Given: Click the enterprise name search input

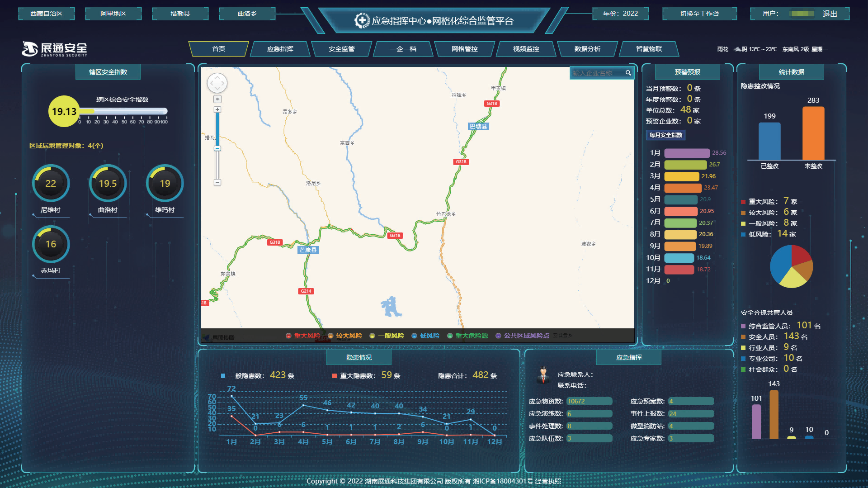Looking at the screenshot, I should pyautogui.click(x=598, y=73).
